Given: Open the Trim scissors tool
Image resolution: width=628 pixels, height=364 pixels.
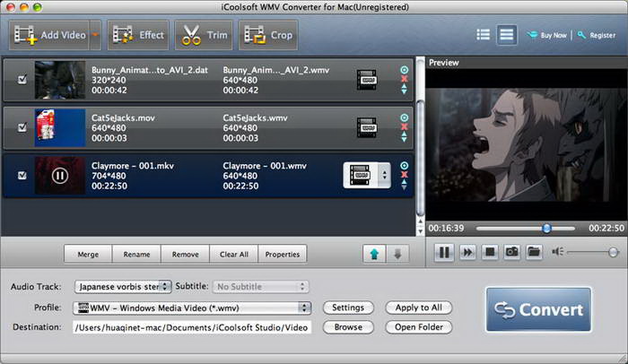Looking at the screenshot, I should [204, 35].
